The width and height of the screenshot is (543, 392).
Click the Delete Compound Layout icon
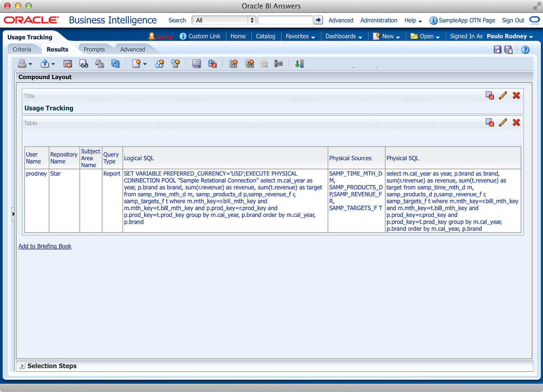point(264,63)
